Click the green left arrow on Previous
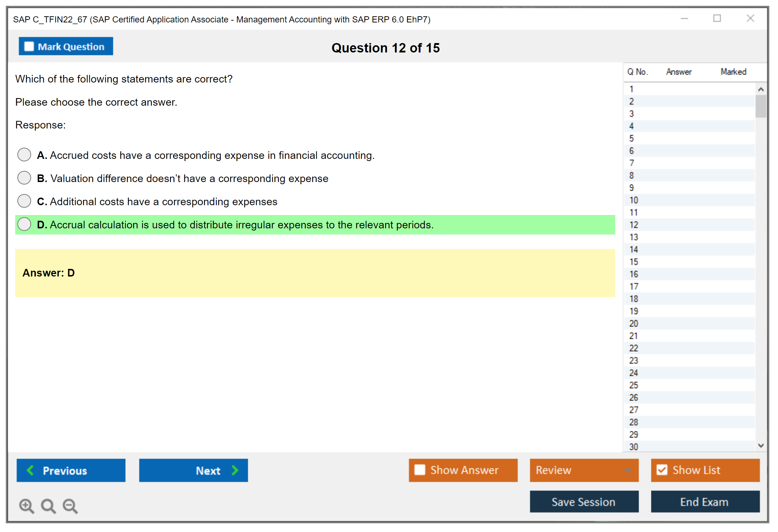The image size is (778, 532). click(x=30, y=470)
